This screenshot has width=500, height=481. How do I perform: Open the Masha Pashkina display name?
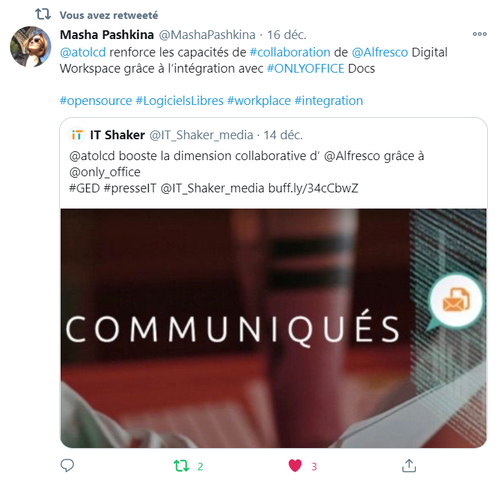[107, 35]
